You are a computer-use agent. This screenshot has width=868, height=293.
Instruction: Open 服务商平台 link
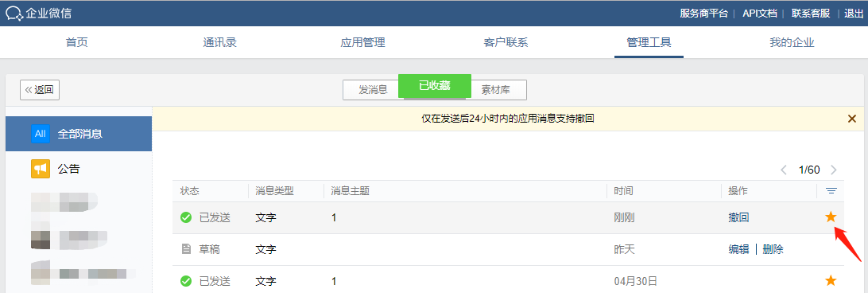pyautogui.click(x=703, y=14)
